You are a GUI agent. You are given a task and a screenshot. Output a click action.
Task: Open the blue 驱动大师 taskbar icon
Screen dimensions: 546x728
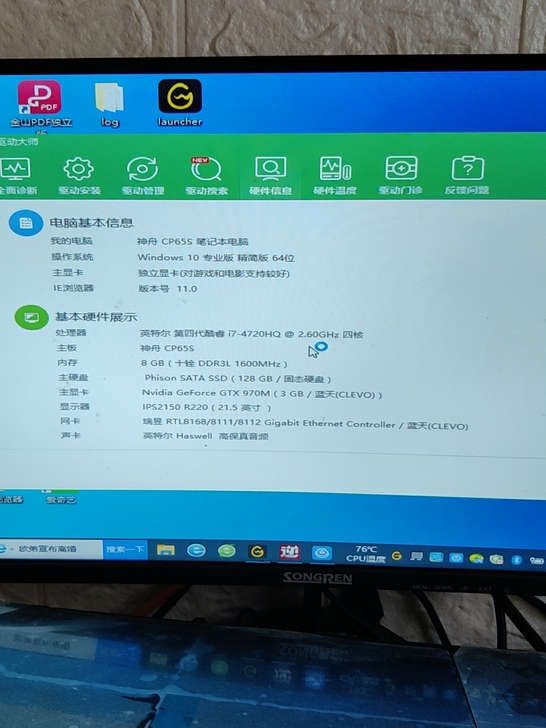322,553
